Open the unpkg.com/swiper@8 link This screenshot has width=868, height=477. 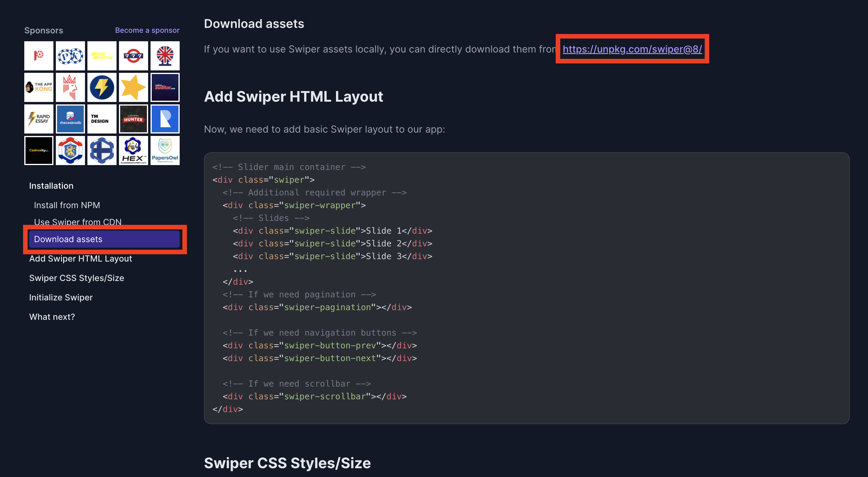point(632,49)
